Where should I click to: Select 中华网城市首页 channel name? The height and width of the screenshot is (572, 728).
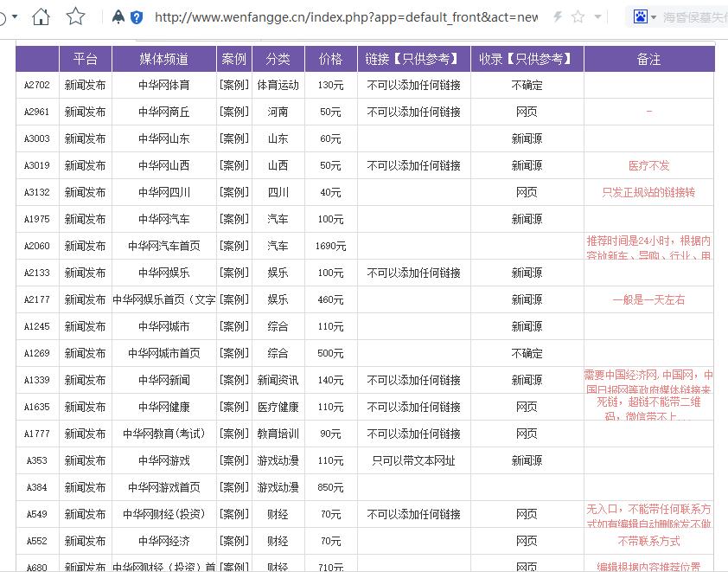(x=164, y=353)
